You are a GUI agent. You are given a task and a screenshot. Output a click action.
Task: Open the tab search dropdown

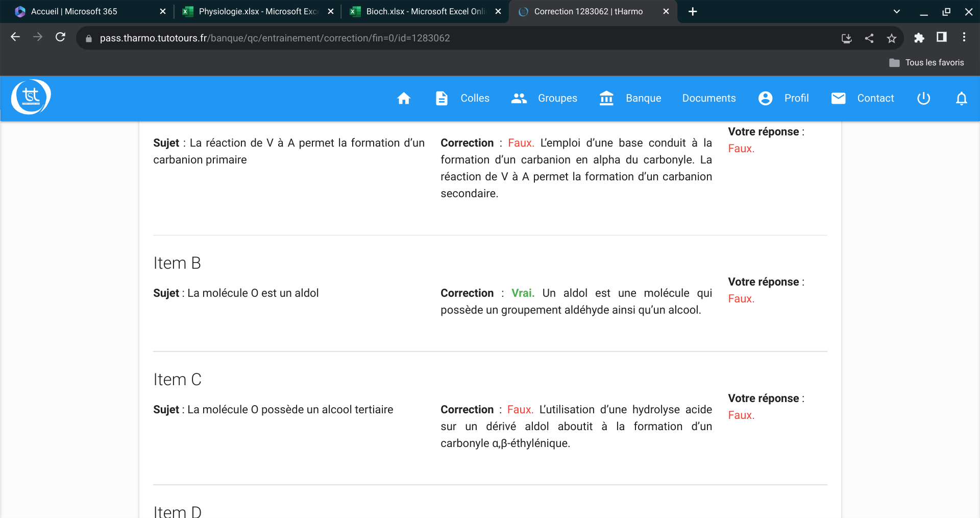coord(896,11)
